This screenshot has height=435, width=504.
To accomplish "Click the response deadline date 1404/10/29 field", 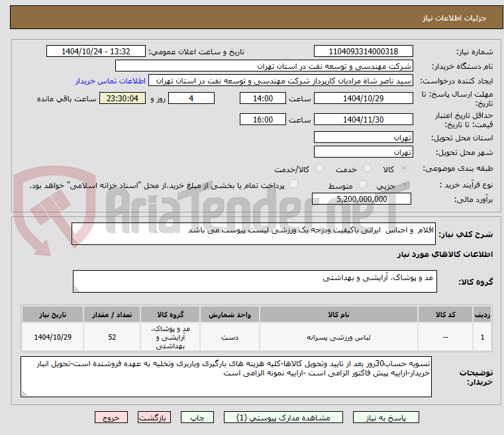I will tap(363, 98).
